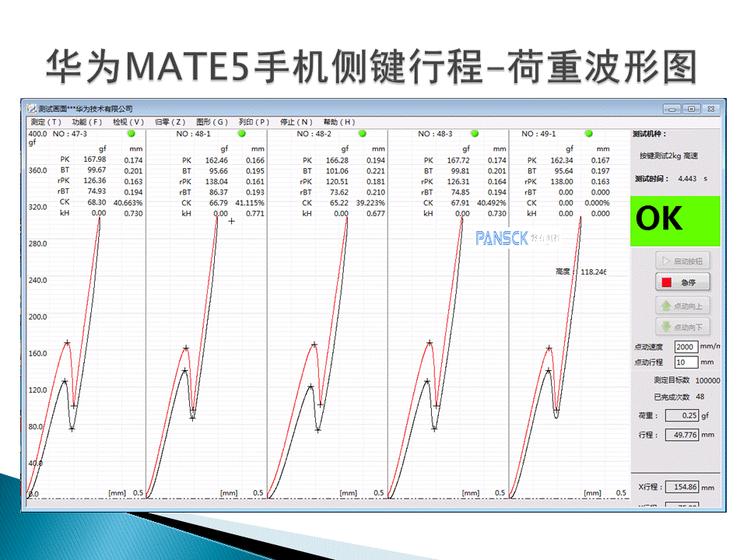Click the green status light for NO: 48-1
Viewport: 747px width, 560px height.
pos(241,134)
